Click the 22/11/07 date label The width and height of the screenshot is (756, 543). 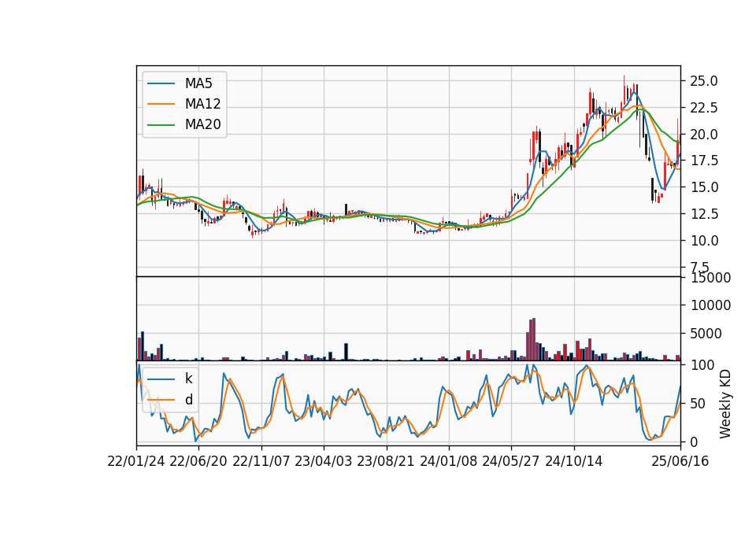pyautogui.click(x=261, y=461)
